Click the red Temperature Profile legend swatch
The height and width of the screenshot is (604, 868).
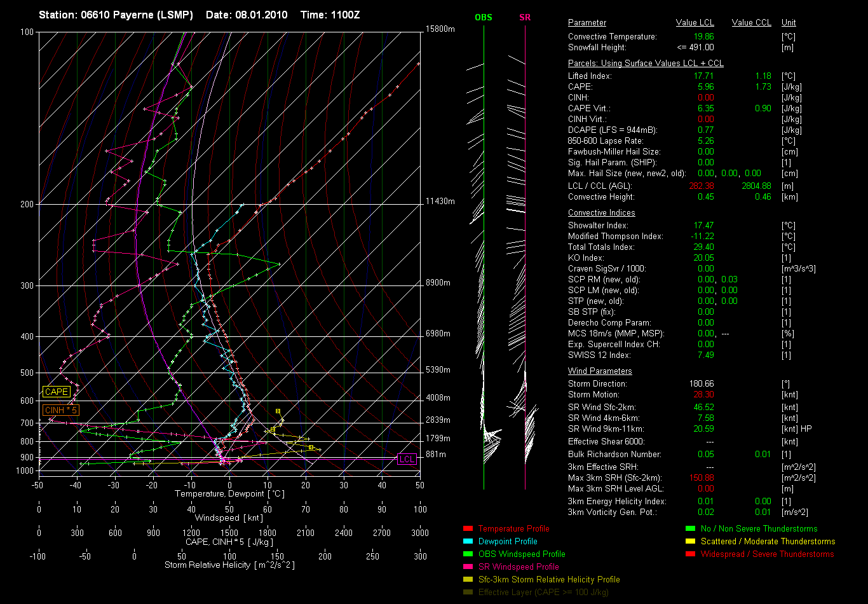(468, 529)
